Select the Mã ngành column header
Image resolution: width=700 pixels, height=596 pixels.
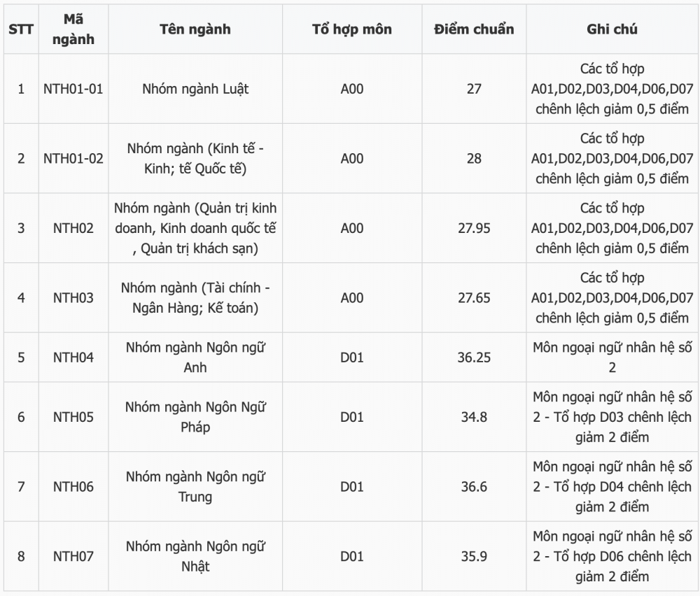pyautogui.click(x=73, y=29)
